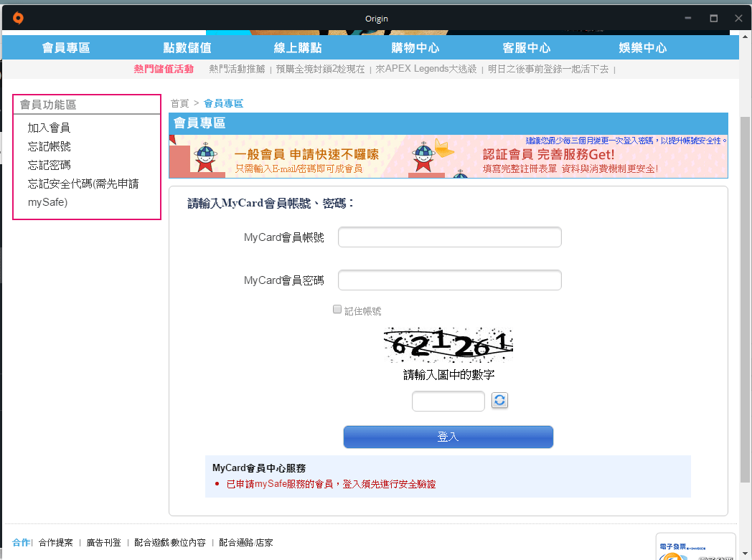Viewport: 752px width, 560px height.
Task: Maximize the Origin window
Action: click(714, 18)
